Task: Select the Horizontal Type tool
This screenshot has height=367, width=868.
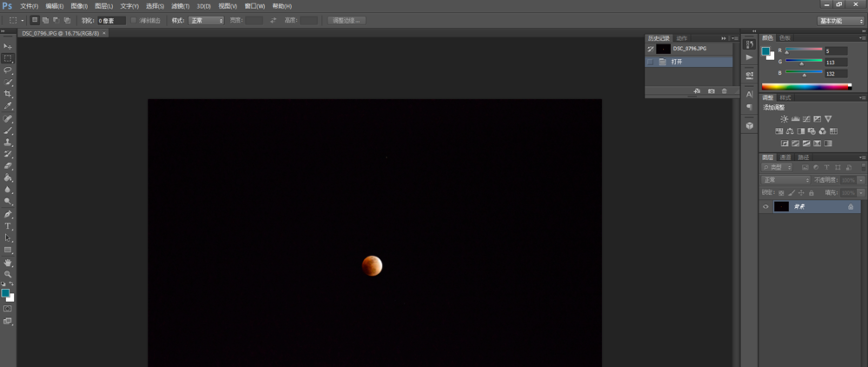Action: coord(8,225)
